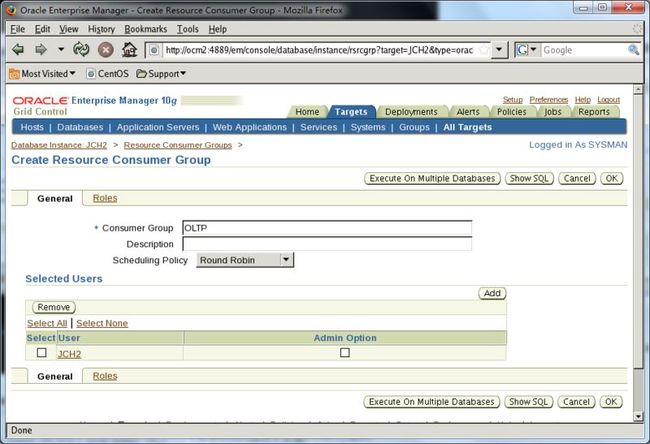The height and width of the screenshot is (444, 650).
Task: Open the Edit menu
Action: [42, 29]
